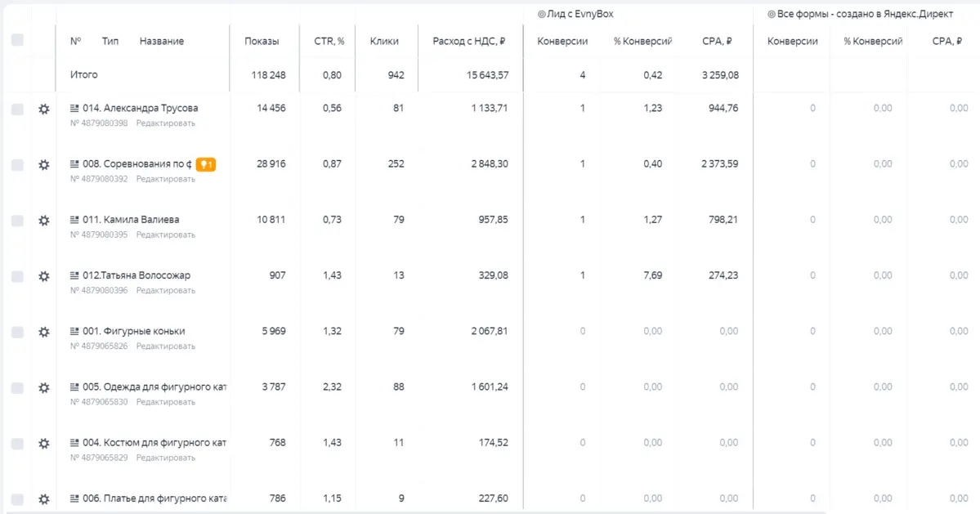Click campaign type icon next to 012.Татьяна Волосожар

[74, 275]
